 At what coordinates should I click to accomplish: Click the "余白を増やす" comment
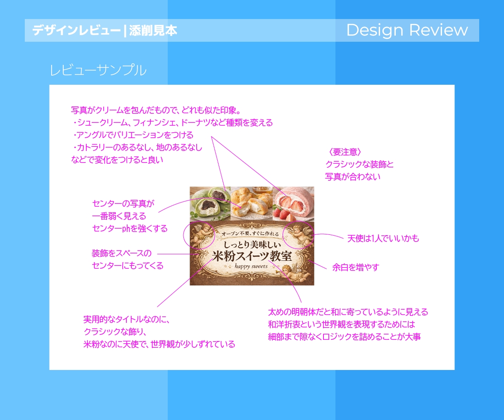[x=356, y=267]
